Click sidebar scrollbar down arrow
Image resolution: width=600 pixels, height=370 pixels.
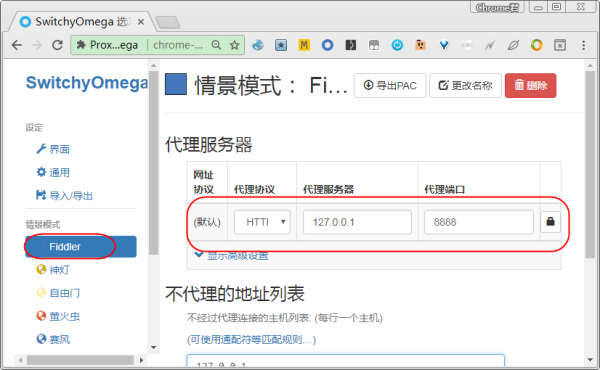click(153, 347)
